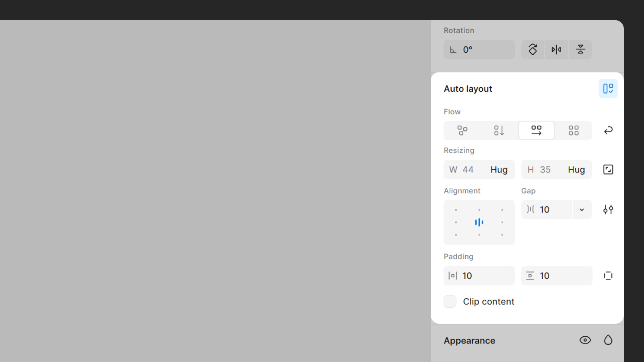Select the rotate 90° icon
The height and width of the screenshot is (362, 644).
point(533,49)
